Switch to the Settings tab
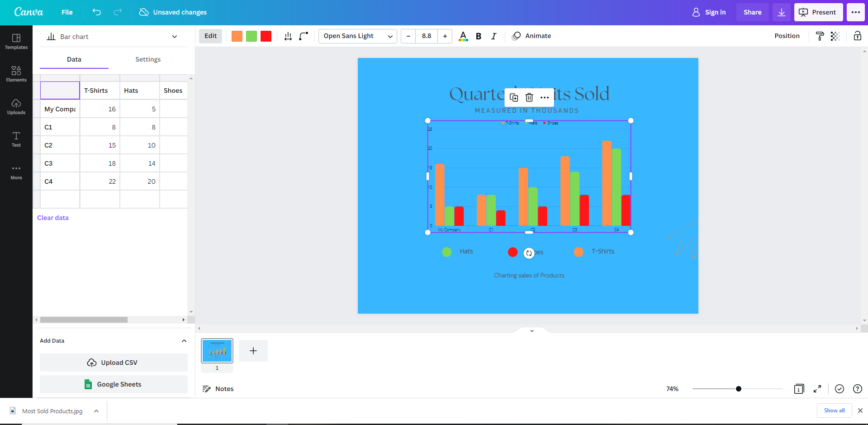868x425 pixels. (x=147, y=59)
